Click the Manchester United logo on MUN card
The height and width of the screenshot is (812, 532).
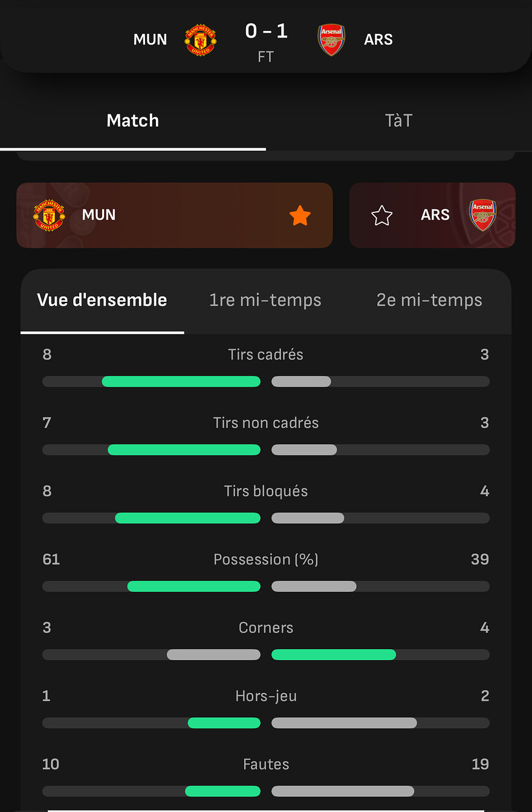[x=49, y=215]
